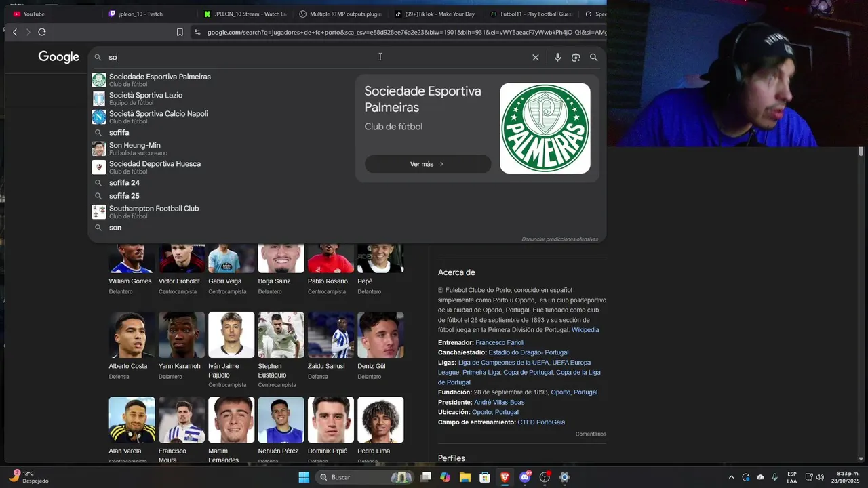Select Sociedad Deportiva Huesca suggestion
Viewport: 868px width, 488px height.
pyautogui.click(x=220, y=167)
